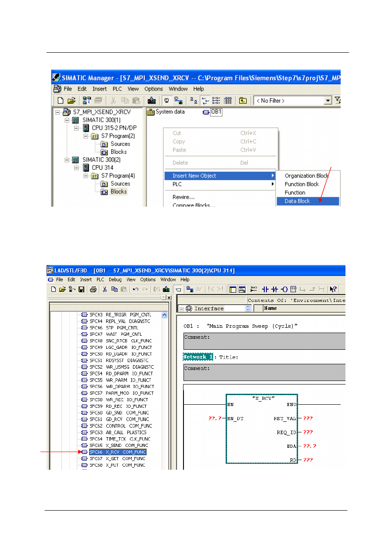The width and height of the screenshot is (392, 555).
Task: Click the Open folder icon in SIMATIC Manager toolbar
Action: pyautogui.click(x=71, y=101)
